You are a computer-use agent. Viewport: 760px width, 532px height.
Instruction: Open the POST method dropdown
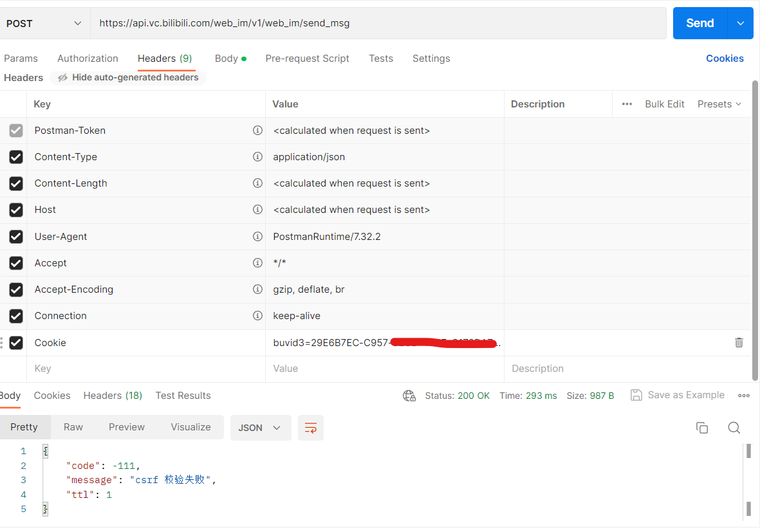[77, 23]
